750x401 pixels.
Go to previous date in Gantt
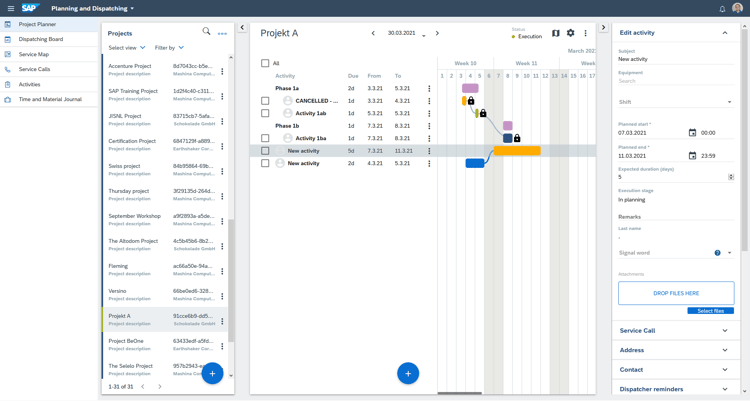coord(373,33)
